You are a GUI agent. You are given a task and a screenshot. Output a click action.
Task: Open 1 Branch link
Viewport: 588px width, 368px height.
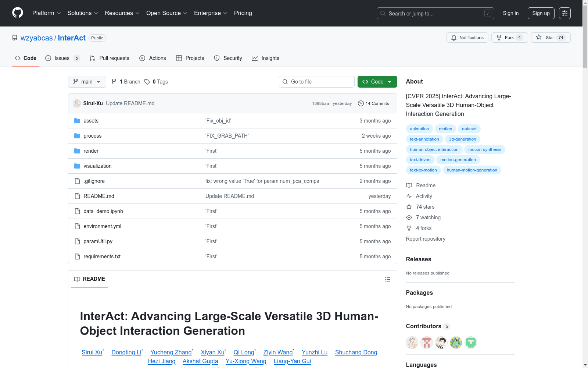[x=126, y=82]
